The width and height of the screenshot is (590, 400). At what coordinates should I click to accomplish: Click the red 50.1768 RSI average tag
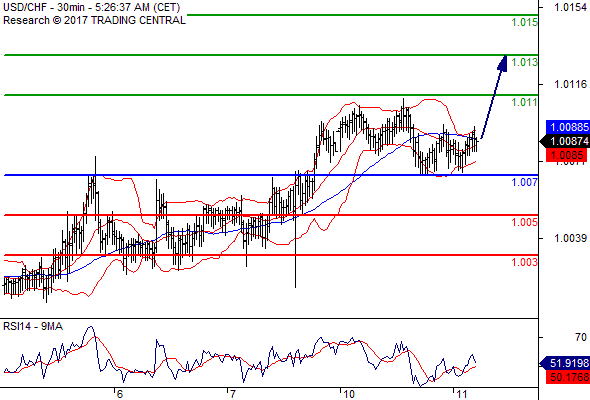point(568,377)
